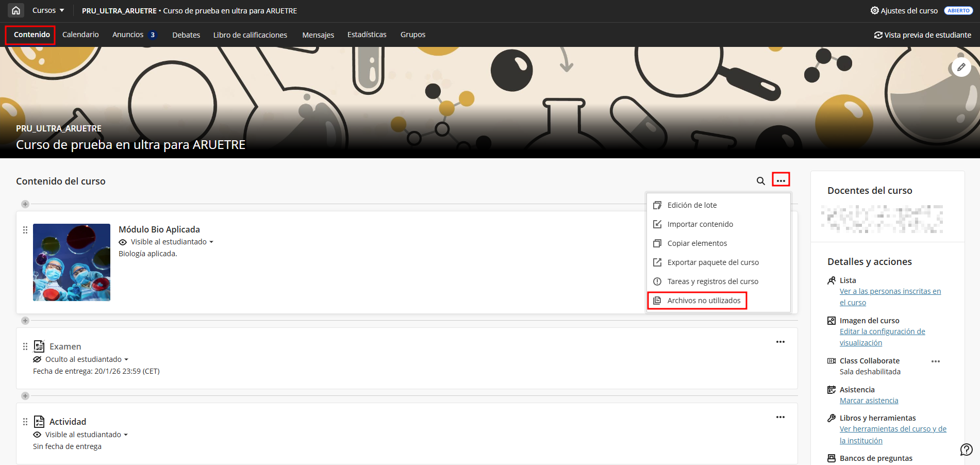Choose Exportar paquete del curso
The image size is (980, 465).
coord(712,262)
